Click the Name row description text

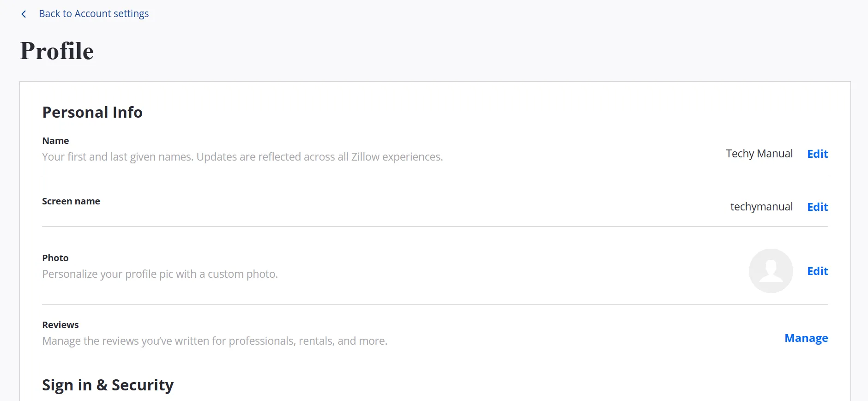coord(242,156)
